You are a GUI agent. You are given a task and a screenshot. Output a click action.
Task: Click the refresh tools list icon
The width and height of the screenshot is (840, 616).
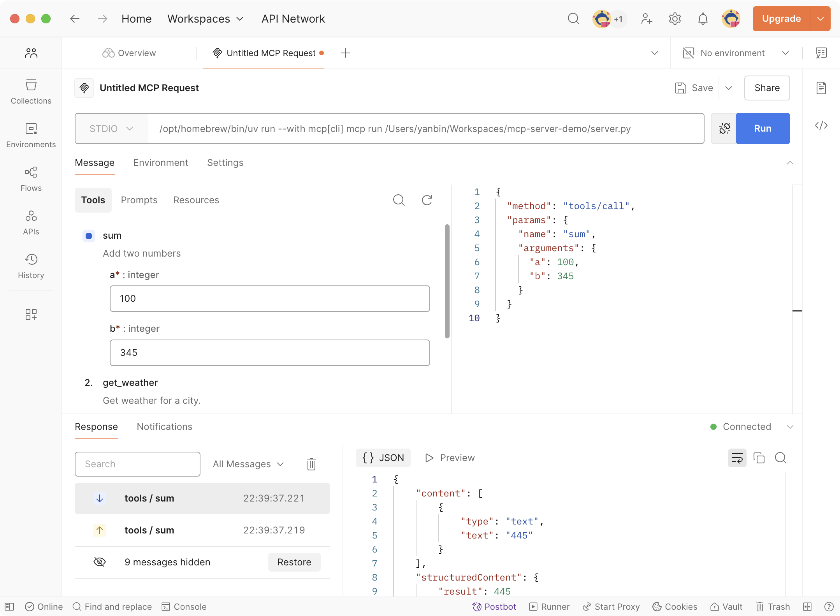pyautogui.click(x=427, y=200)
